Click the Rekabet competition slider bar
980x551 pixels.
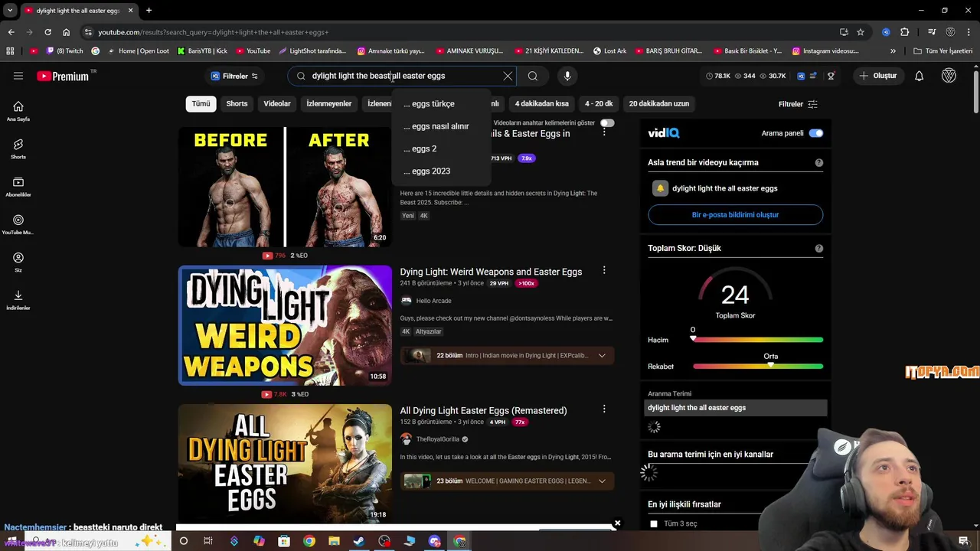coord(758,367)
